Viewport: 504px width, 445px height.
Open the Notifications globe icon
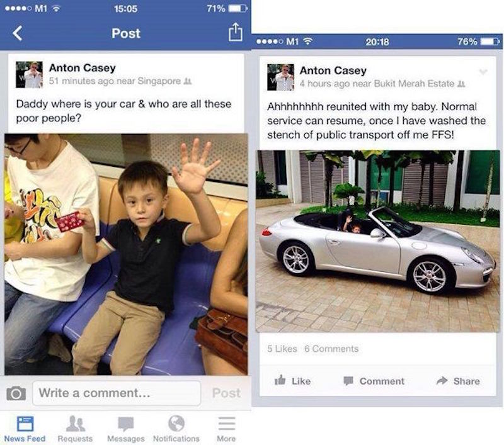coord(176,423)
